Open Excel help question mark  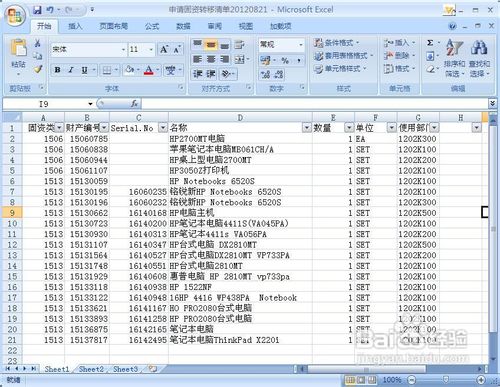click(x=452, y=26)
